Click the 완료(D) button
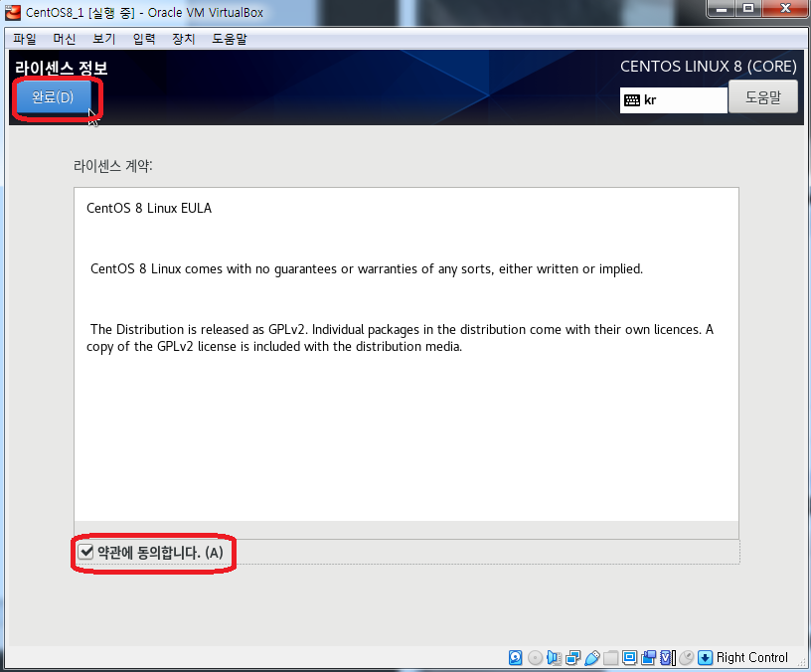Screen dimensions: 811x672 pos(54,96)
